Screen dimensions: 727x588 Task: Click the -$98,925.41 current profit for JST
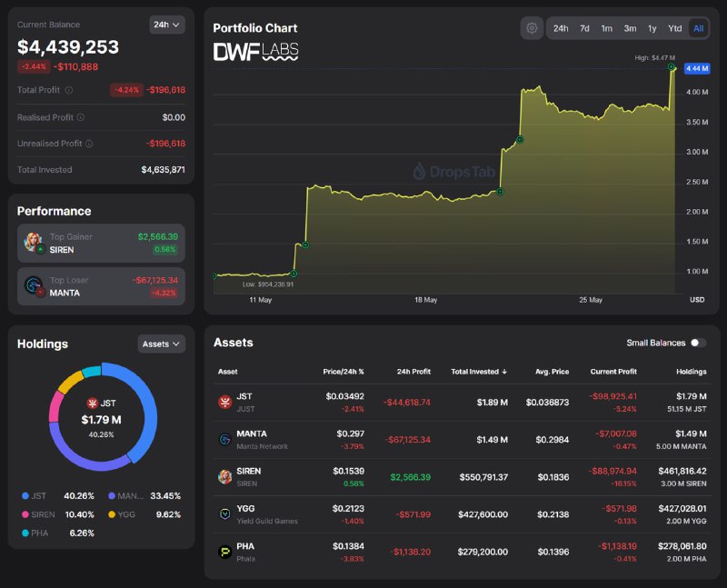612,396
